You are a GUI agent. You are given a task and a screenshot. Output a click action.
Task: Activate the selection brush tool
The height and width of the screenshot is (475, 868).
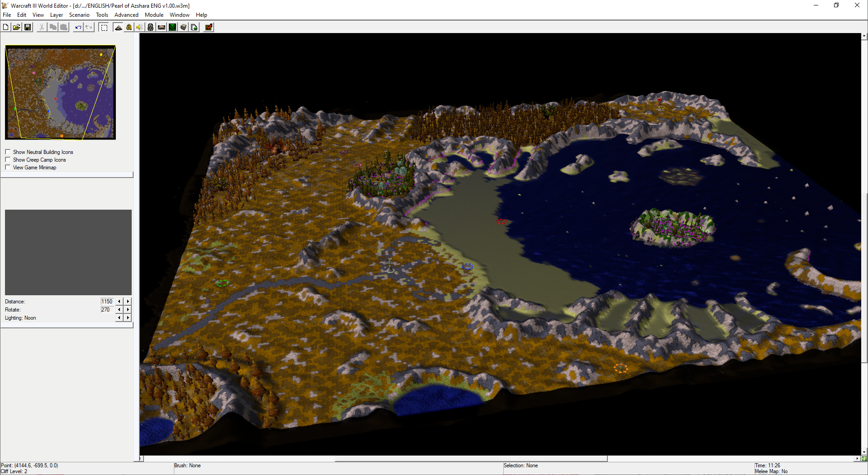click(x=104, y=27)
